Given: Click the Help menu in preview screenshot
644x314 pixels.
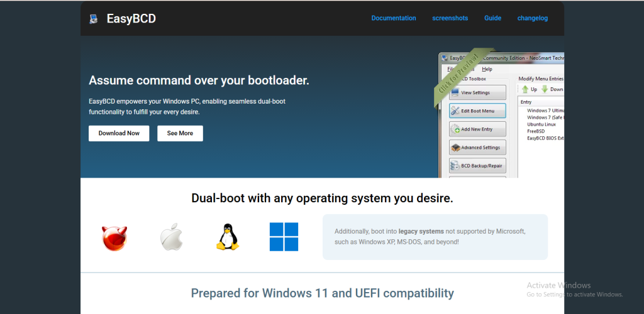Looking at the screenshot, I should [x=487, y=69].
